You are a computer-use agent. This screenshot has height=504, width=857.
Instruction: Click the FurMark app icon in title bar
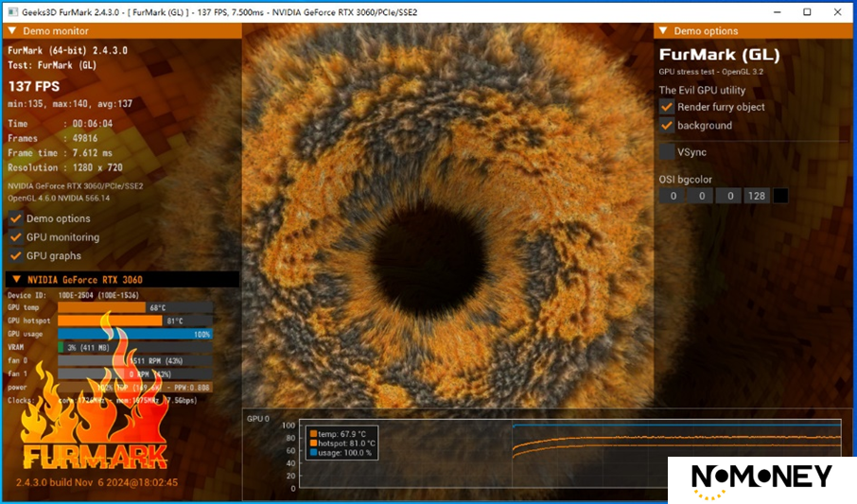tap(12, 12)
